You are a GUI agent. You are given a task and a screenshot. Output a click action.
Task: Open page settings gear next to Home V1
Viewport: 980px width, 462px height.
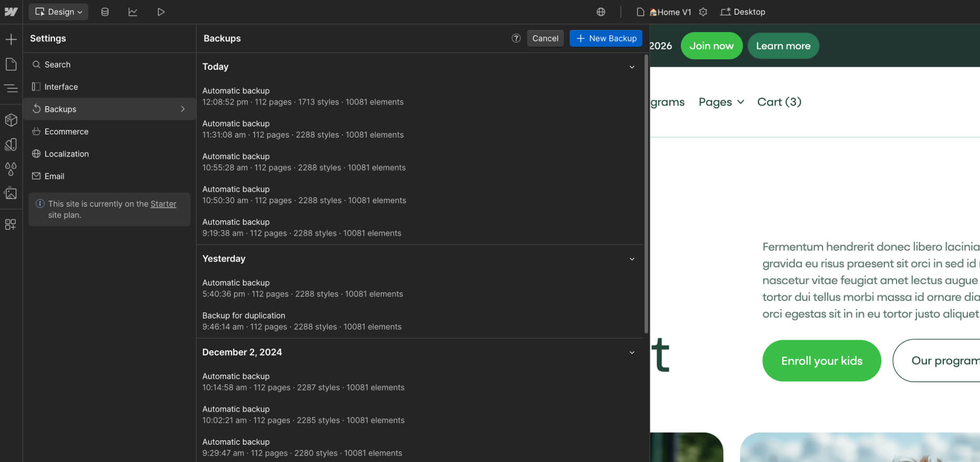click(704, 12)
